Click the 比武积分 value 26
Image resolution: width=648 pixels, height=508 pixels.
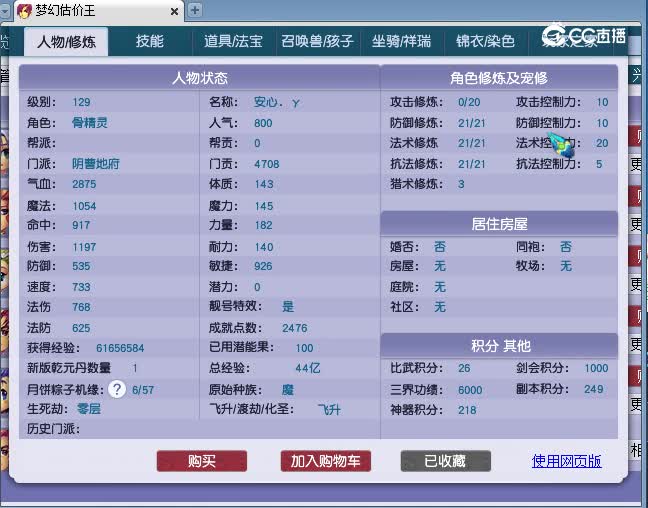point(464,368)
